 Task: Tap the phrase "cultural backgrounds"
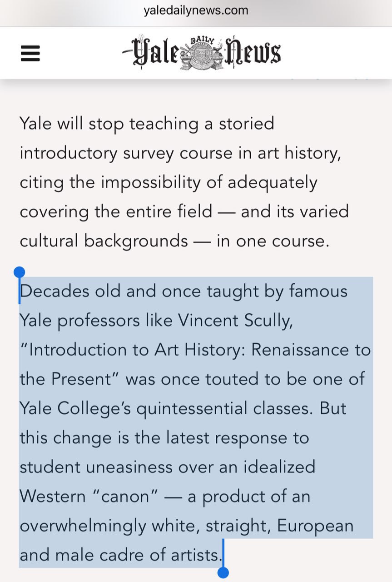tap(104, 241)
